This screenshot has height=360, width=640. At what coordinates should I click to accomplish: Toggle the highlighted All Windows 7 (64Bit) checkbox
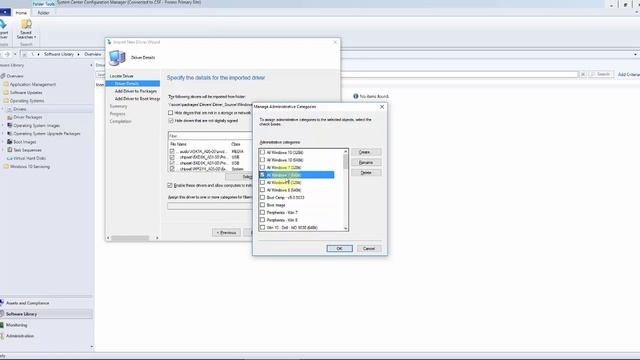[262, 175]
